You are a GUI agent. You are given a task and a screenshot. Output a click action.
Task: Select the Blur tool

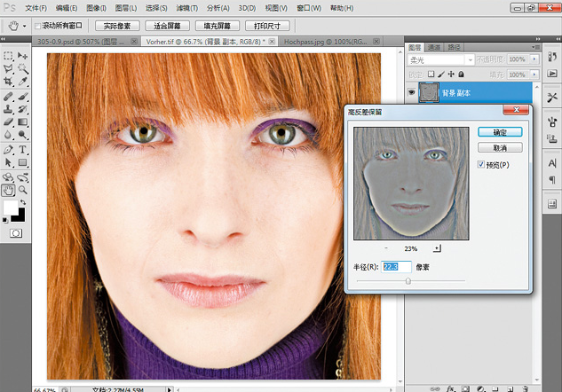[8, 135]
